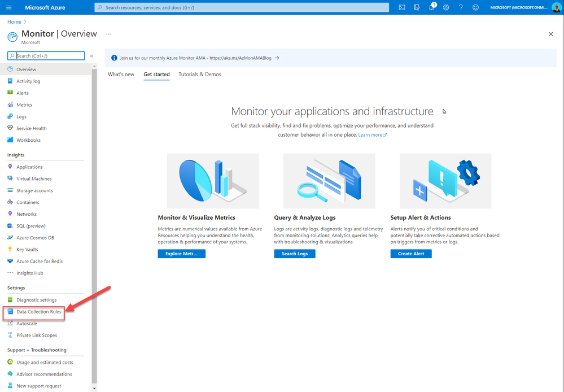564x392 pixels.
Task: Click the Service Health heart icon
Action: coord(10,128)
